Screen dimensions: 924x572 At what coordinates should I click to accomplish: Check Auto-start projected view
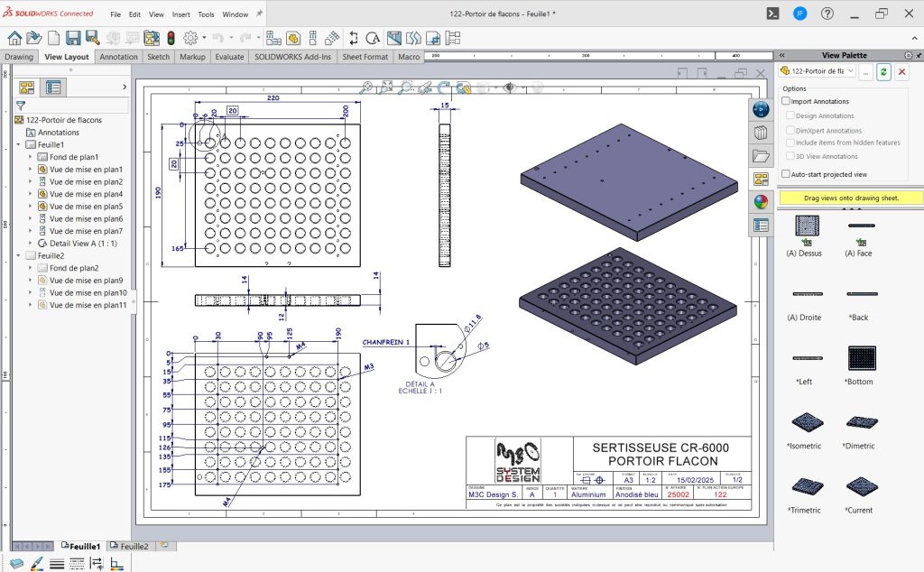[x=786, y=174]
